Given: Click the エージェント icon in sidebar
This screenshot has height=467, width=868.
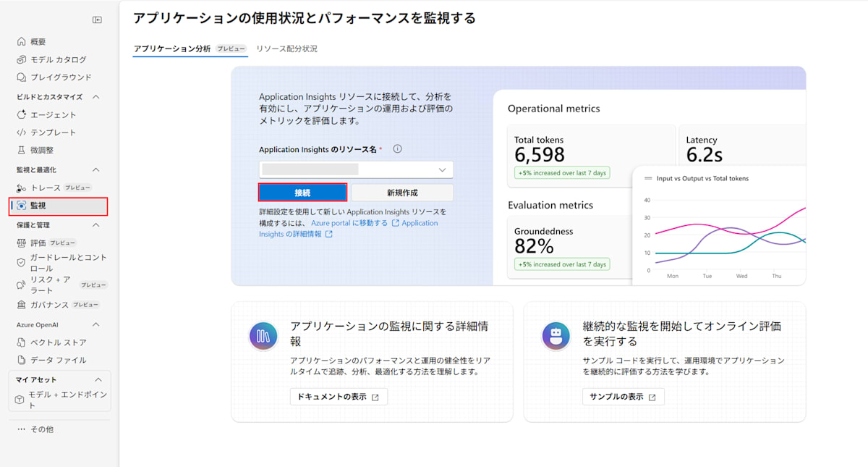Looking at the screenshot, I should [22, 114].
